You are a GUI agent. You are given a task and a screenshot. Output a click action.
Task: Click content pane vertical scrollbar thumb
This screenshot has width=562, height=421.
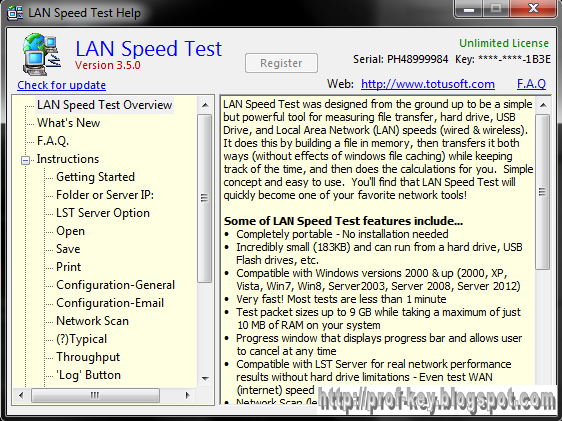[543, 192]
